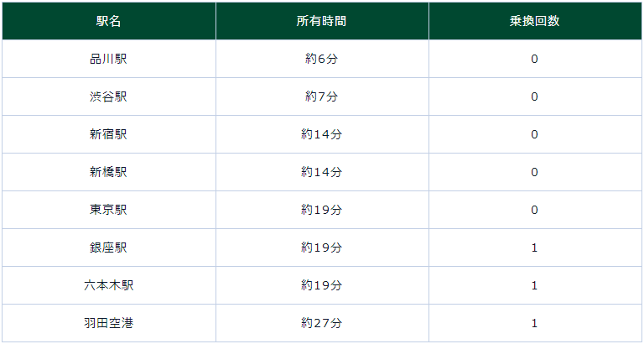The width and height of the screenshot is (644, 344).
Task: Select the 東京駅 station cell
Action: (x=108, y=210)
